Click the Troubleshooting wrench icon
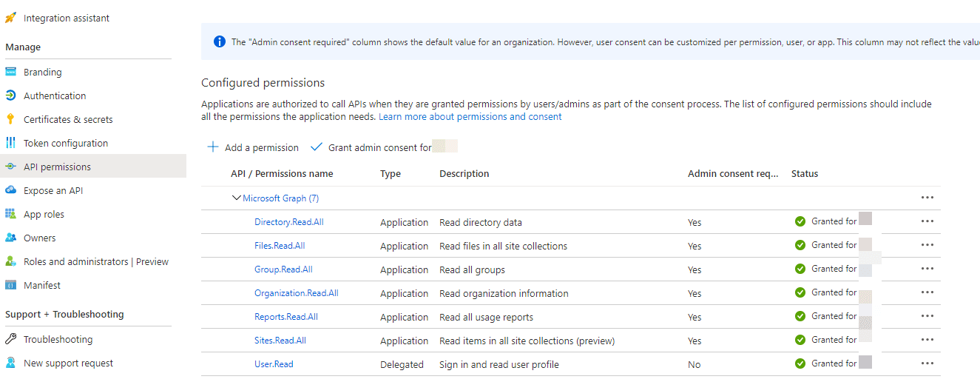Image resolution: width=980 pixels, height=382 pixels. [x=10, y=339]
